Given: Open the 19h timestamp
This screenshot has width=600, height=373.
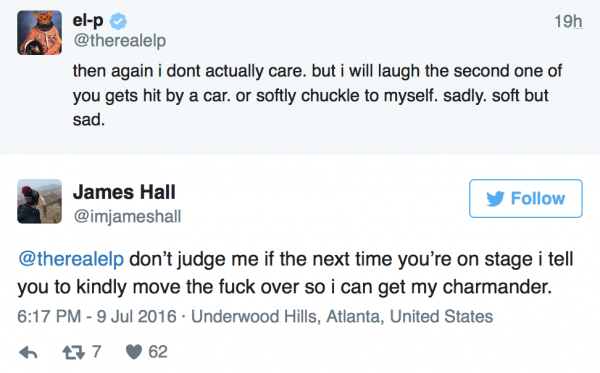Looking at the screenshot, I should pos(568,21).
